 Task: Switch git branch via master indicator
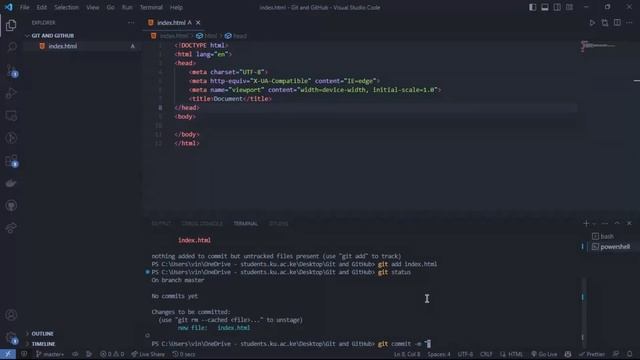pyautogui.click(x=50, y=354)
